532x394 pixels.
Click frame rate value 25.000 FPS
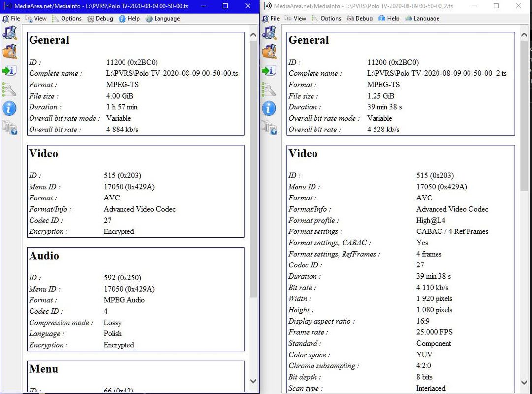434,332
